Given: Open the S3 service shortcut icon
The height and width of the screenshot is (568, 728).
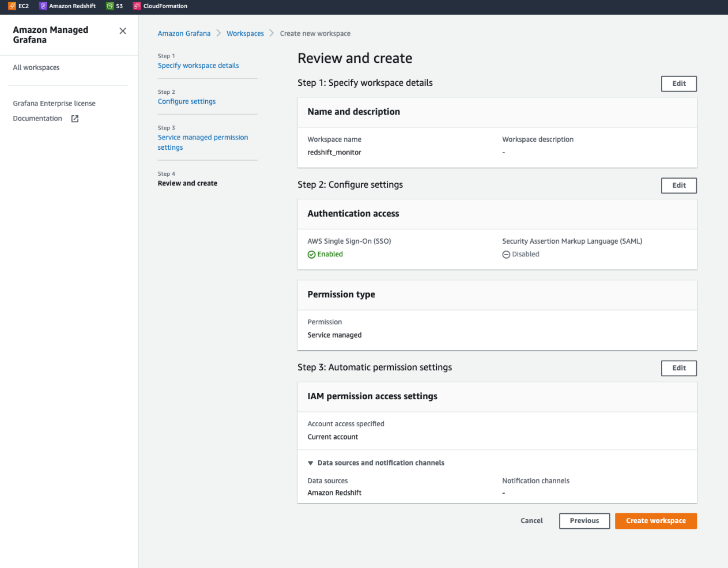Looking at the screenshot, I should 110,6.
